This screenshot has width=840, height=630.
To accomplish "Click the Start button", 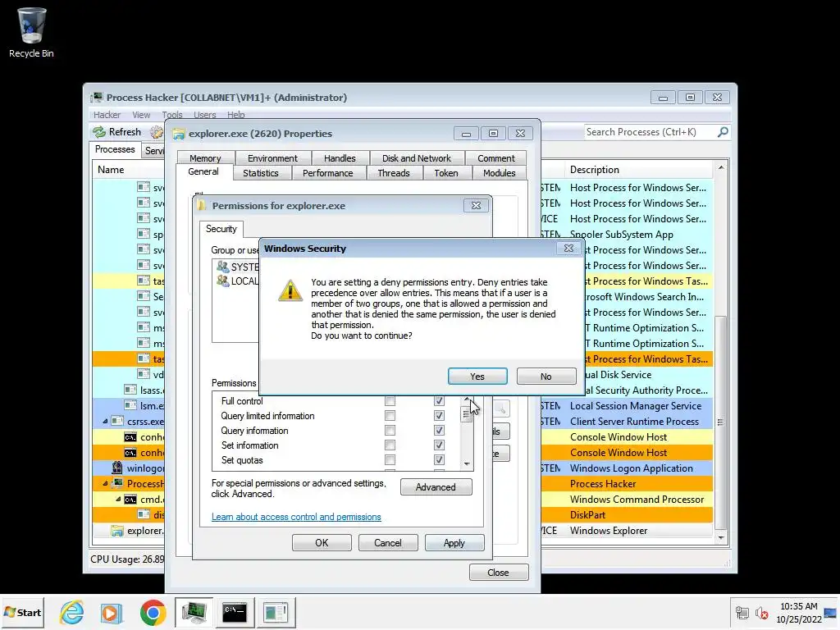I will (x=22, y=612).
